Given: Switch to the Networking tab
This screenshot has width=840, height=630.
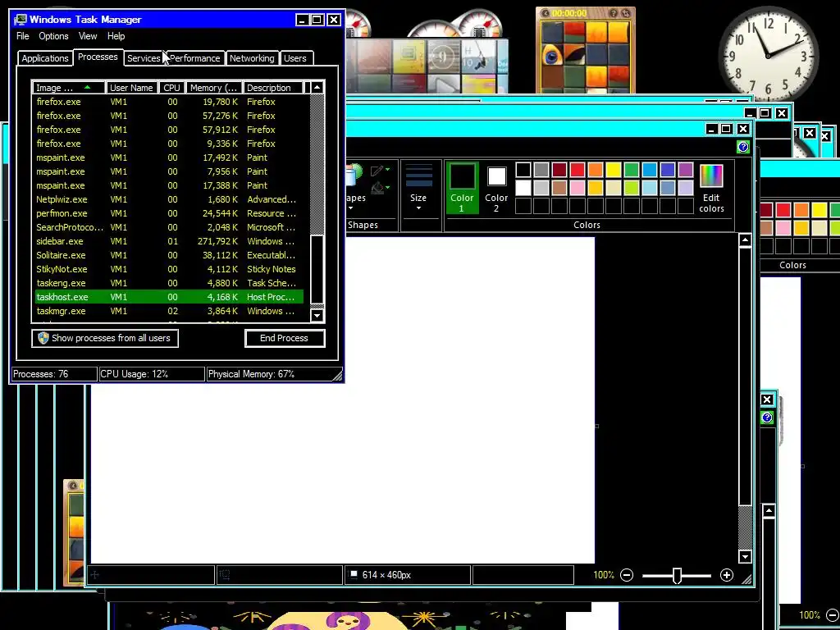Looking at the screenshot, I should click(252, 58).
